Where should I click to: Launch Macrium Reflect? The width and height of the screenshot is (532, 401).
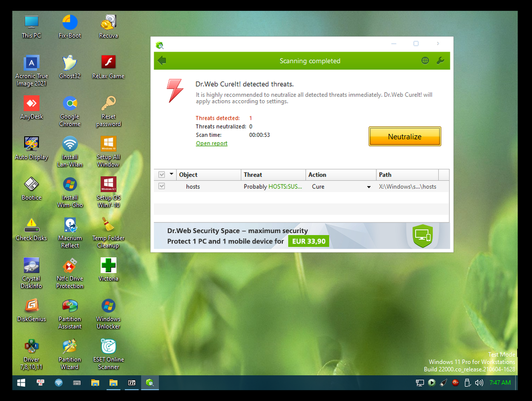70,233
